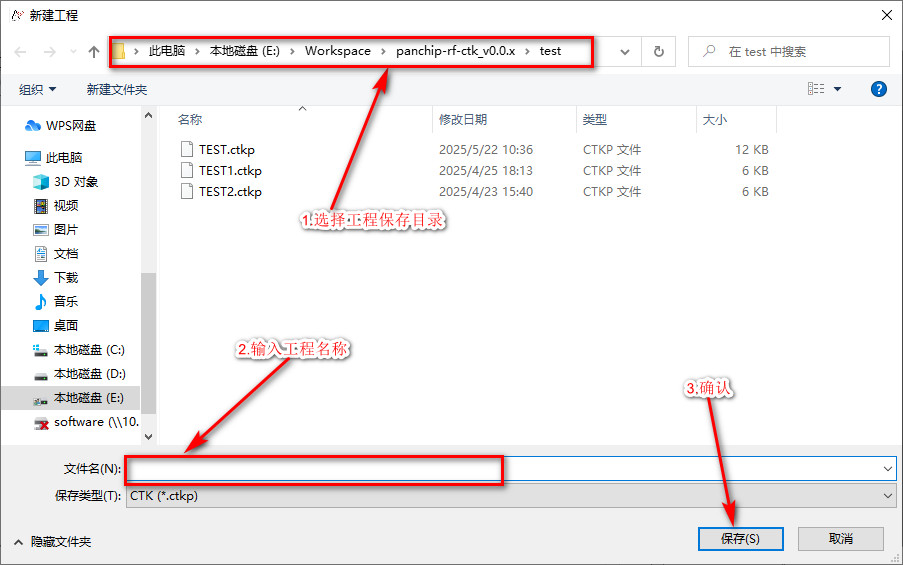Click the up directory arrow
The width and height of the screenshot is (903, 565).
[94, 52]
